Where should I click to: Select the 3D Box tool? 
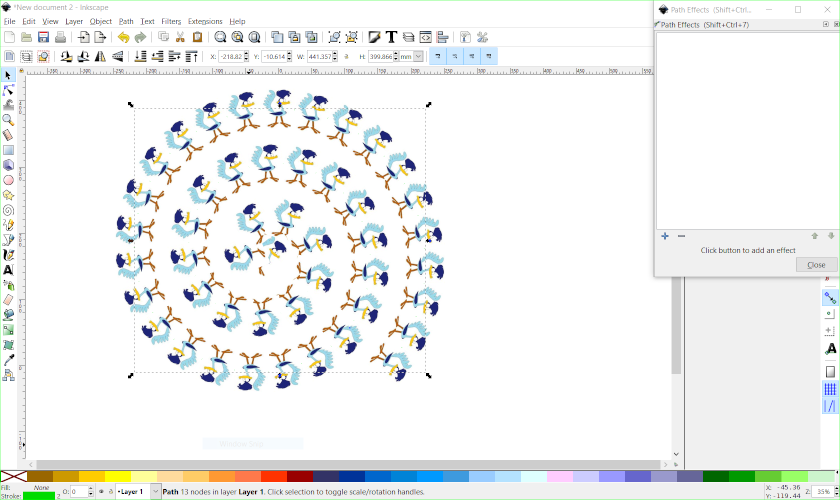pos(8,165)
